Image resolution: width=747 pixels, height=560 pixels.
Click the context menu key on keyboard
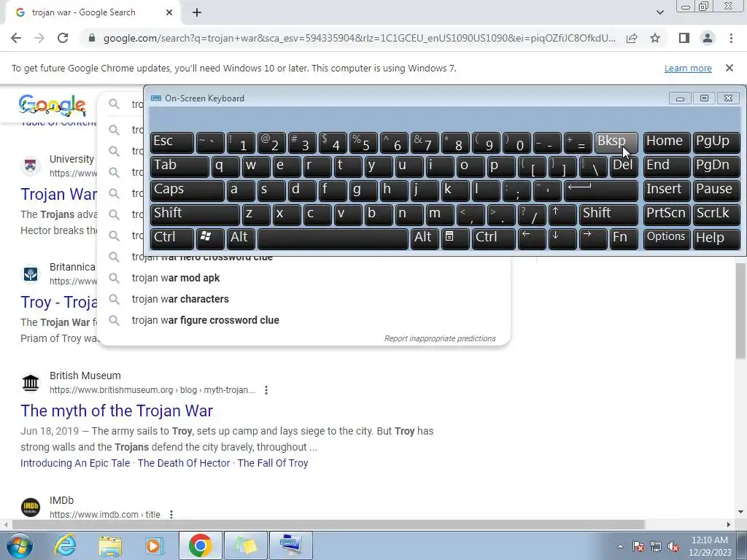pos(455,238)
